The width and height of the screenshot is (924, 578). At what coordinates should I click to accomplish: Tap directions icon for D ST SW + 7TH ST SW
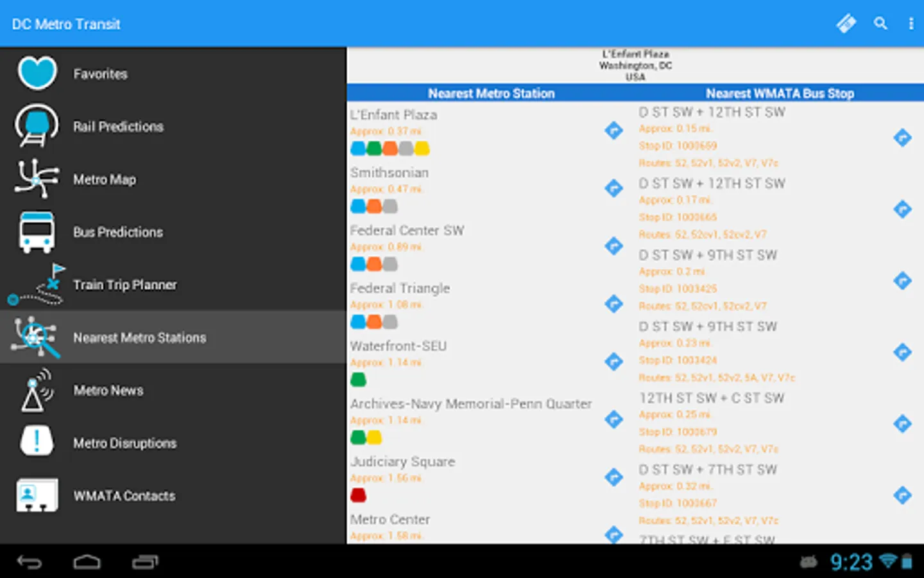[x=903, y=495]
